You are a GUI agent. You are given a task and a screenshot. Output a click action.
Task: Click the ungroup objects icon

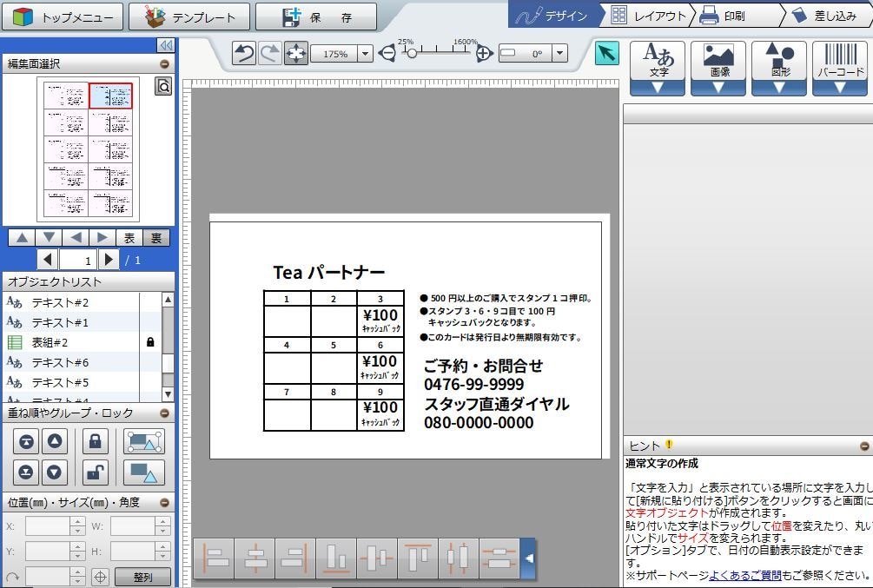[143, 472]
